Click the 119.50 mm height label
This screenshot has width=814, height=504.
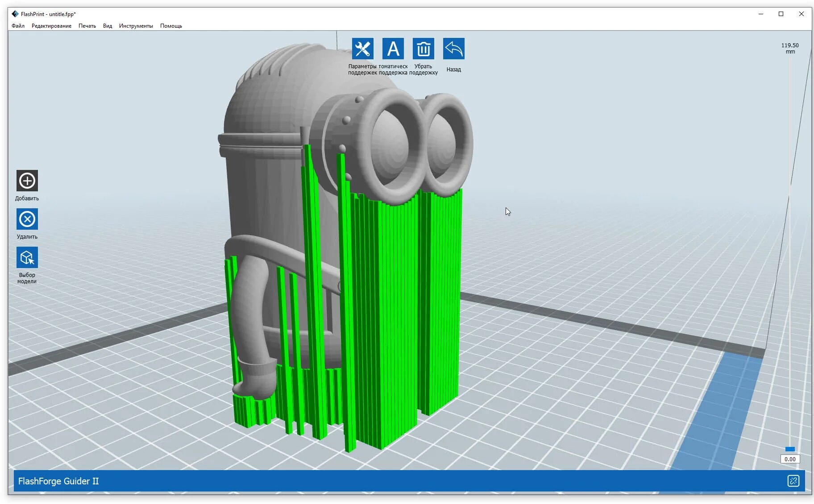pyautogui.click(x=790, y=48)
